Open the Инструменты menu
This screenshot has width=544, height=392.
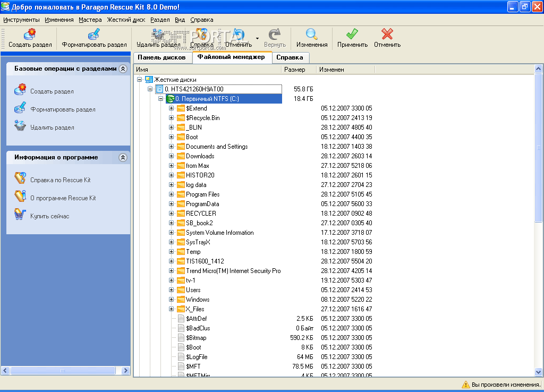point(21,20)
